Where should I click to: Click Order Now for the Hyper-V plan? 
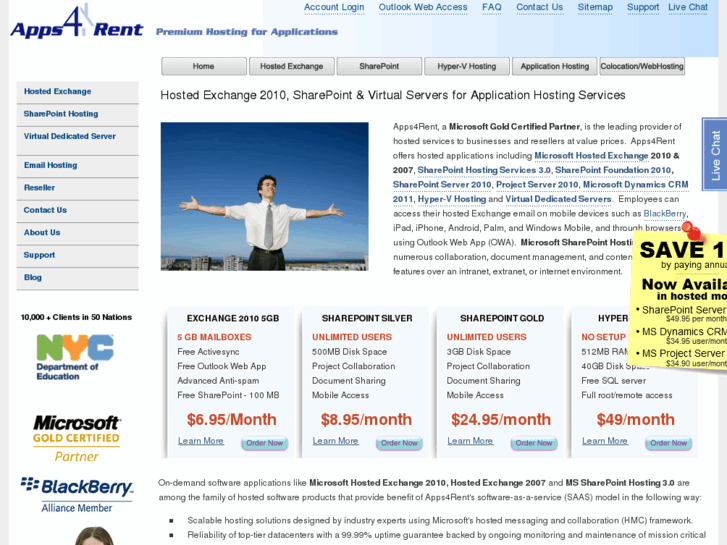click(669, 443)
